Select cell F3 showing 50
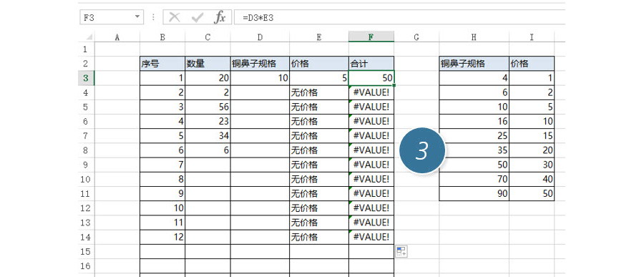This screenshot has width=644, height=277. tap(371, 78)
